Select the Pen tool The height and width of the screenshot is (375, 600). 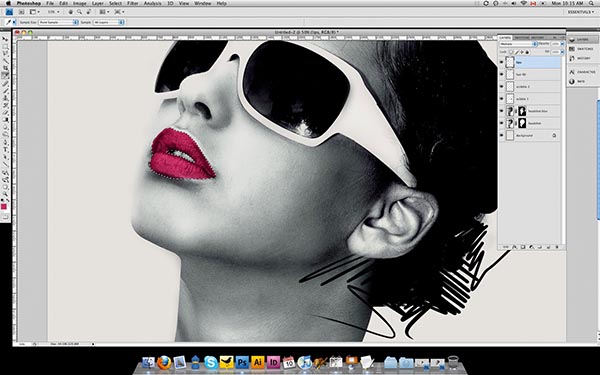pos(6,141)
